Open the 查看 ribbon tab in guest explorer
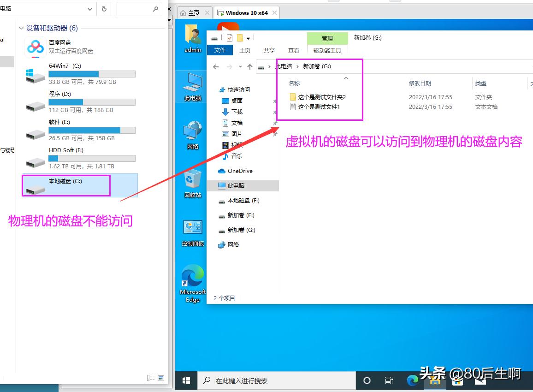This screenshot has height=392, width=533. (x=293, y=51)
